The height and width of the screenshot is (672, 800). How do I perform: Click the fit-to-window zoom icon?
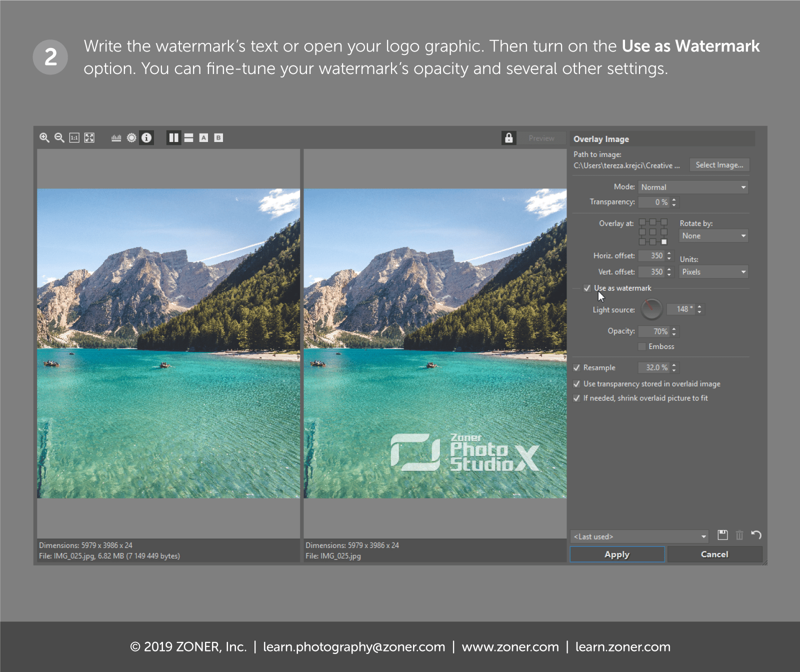tap(89, 137)
